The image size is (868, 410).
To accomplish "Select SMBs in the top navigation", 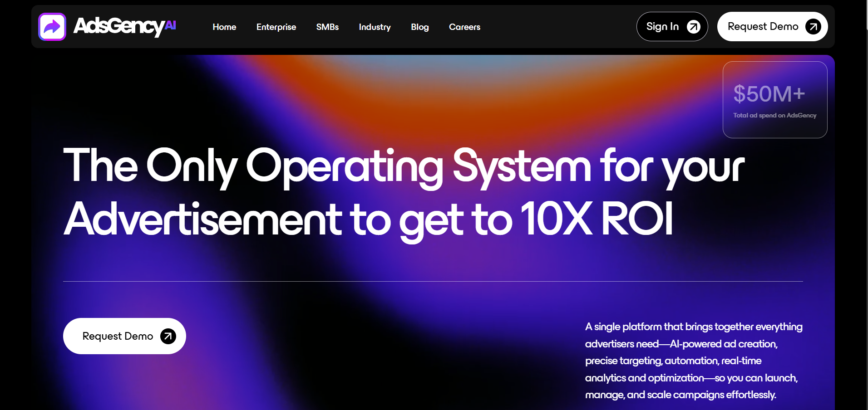I will point(327,27).
